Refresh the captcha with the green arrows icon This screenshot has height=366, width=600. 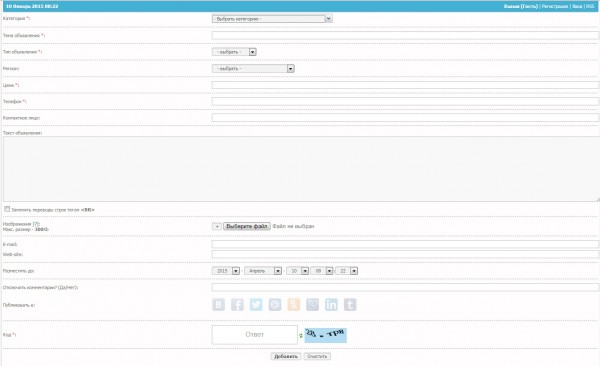pyautogui.click(x=301, y=336)
